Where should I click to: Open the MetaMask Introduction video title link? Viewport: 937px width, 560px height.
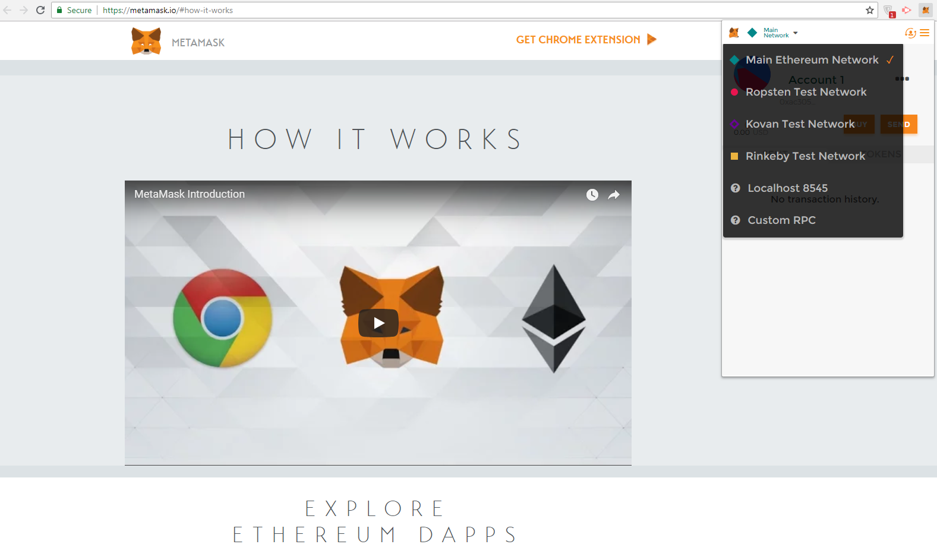[190, 194]
